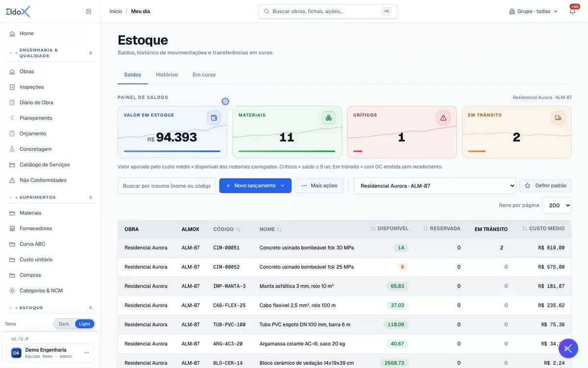The width and height of the screenshot is (588, 368).
Task: Open the Residencial Aurora · ALM-87 warehouse selector
Action: point(435,186)
